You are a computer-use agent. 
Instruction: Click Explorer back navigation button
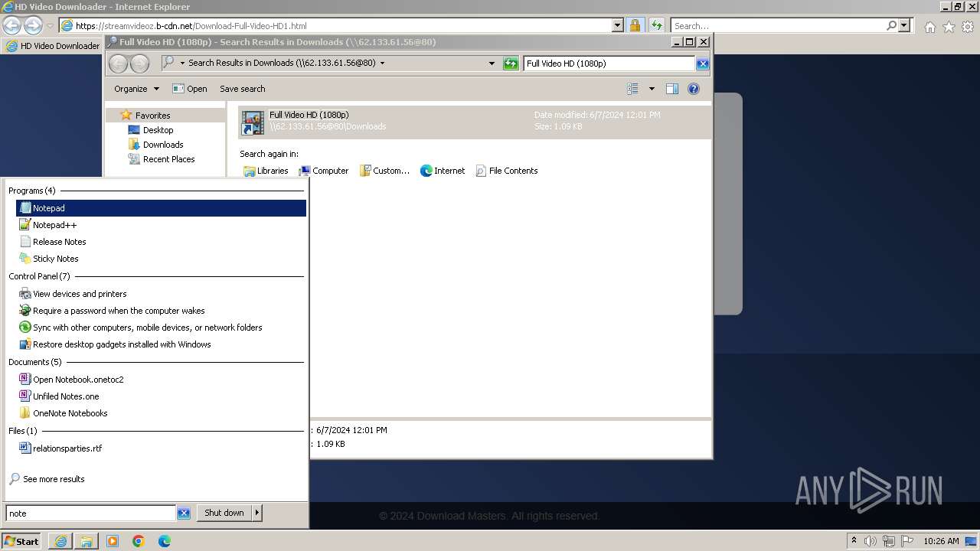point(118,63)
